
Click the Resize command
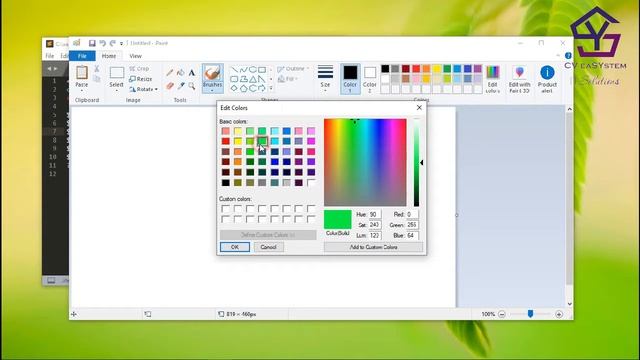click(141, 79)
